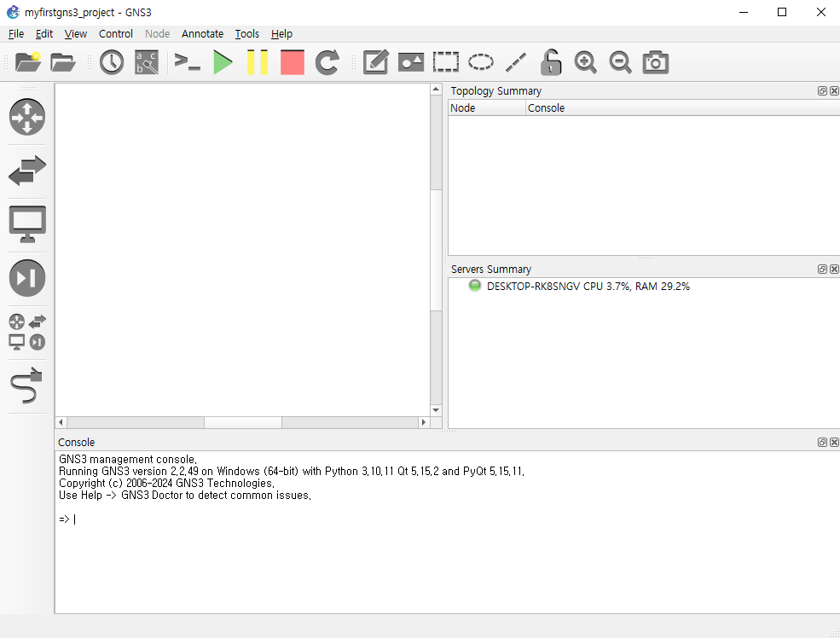Browse end devices monitor icon
The width and height of the screenshot is (840, 638).
tap(27, 224)
